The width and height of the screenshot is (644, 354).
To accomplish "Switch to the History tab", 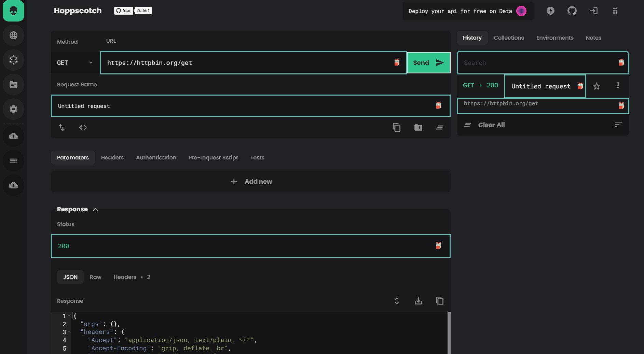I will [x=472, y=38].
